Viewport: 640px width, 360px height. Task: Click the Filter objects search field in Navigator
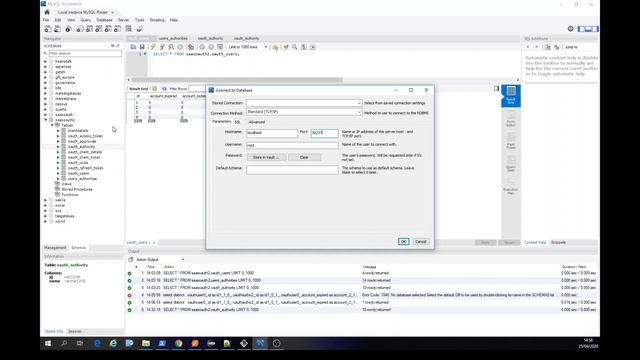click(x=84, y=53)
